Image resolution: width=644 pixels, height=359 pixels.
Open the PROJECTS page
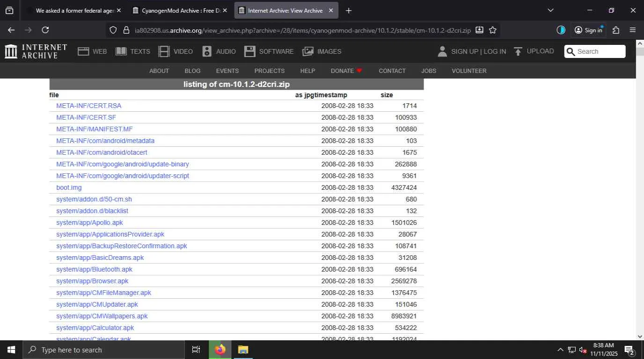click(270, 71)
